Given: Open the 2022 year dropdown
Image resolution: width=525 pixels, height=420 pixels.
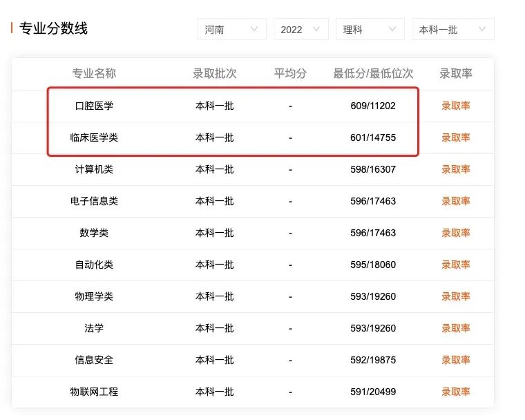Looking at the screenshot, I should point(300,30).
